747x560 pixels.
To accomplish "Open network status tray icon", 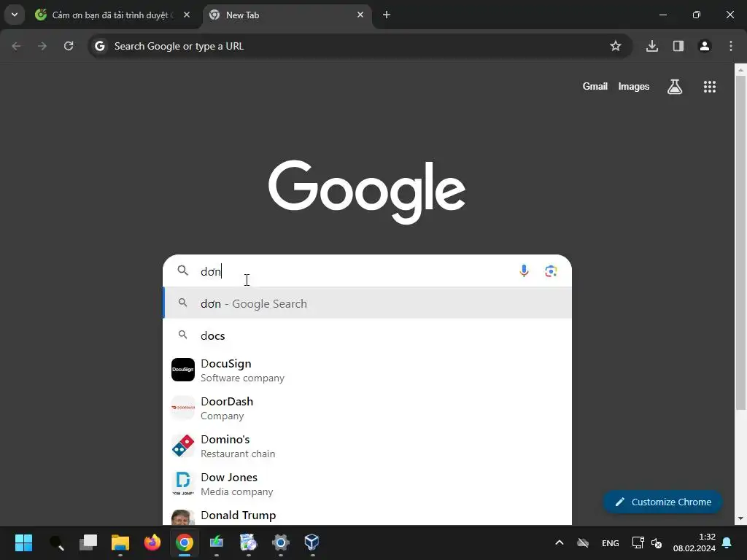I will click(x=638, y=542).
